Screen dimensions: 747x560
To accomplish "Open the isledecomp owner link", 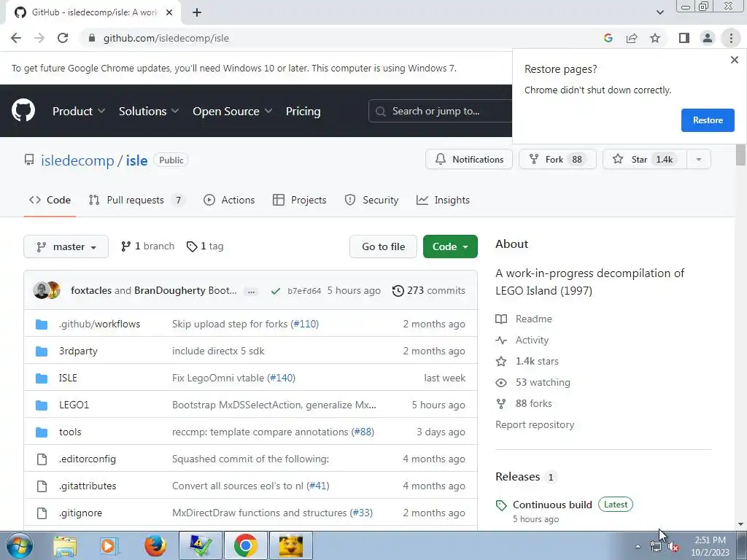I will (77, 160).
